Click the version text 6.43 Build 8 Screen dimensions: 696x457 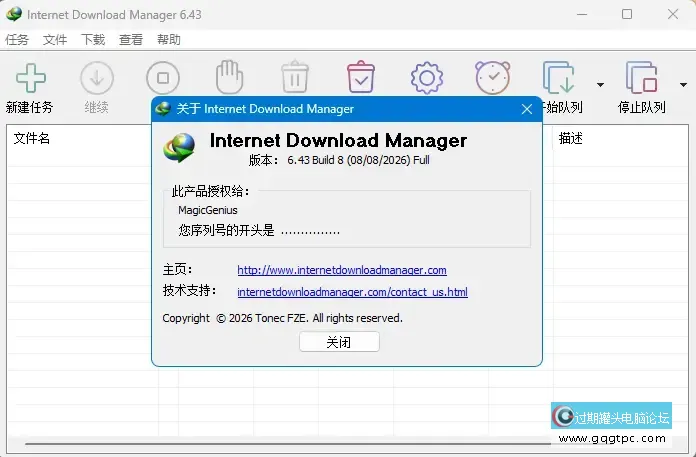tap(315, 160)
